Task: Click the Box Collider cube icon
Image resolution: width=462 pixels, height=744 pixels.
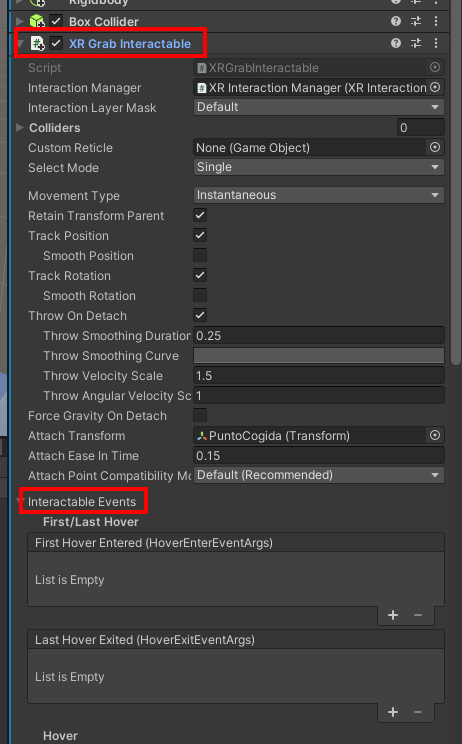Action: [x=37, y=21]
